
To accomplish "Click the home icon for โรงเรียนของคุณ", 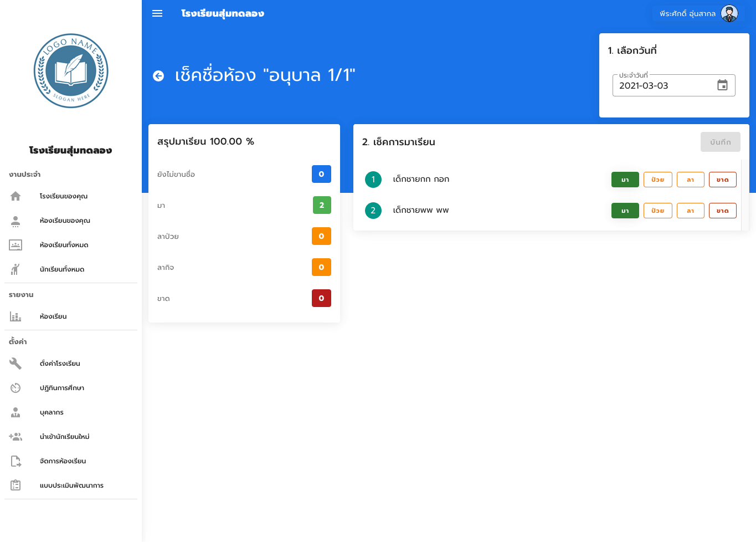I will click(x=16, y=196).
